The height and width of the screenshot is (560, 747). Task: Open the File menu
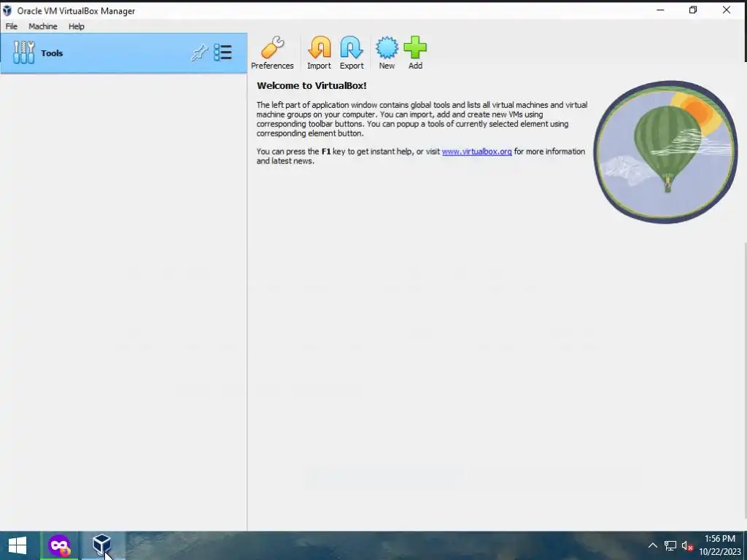pos(12,26)
